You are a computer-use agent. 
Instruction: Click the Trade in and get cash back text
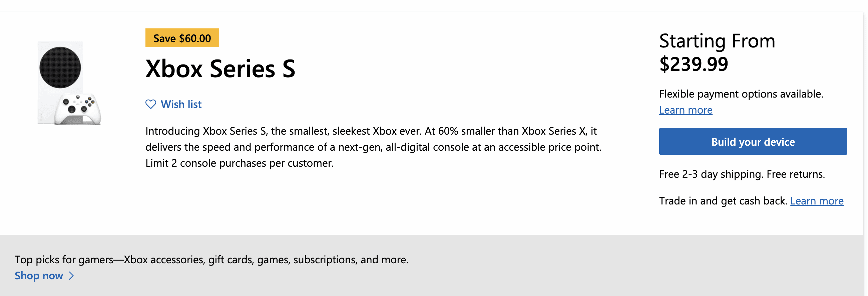pos(723,201)
